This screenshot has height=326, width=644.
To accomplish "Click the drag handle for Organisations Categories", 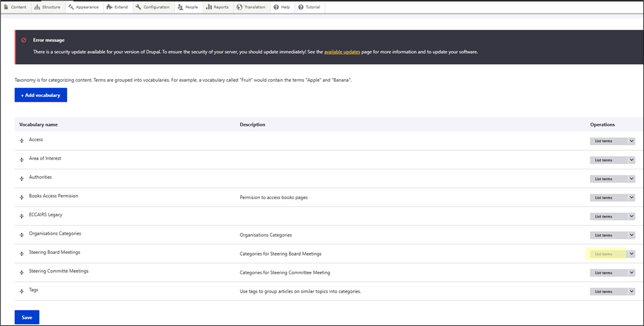I will (21, 235).
